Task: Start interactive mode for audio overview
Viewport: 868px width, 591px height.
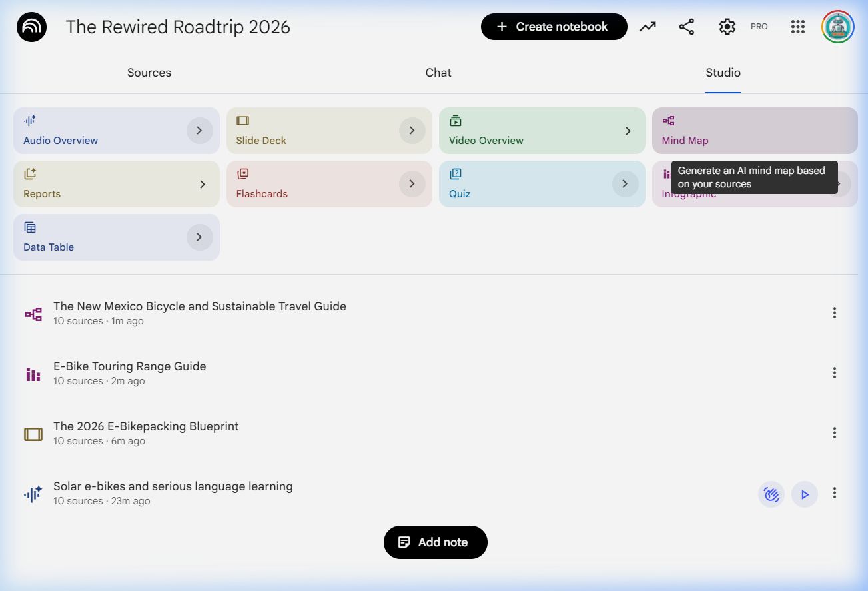Action: pyautogui.click(x=771, y=494)
